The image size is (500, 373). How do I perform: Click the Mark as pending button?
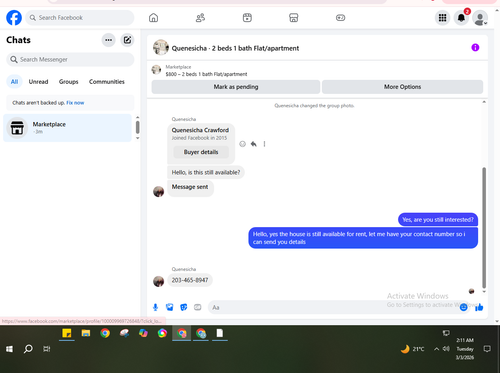coord(236,87)
